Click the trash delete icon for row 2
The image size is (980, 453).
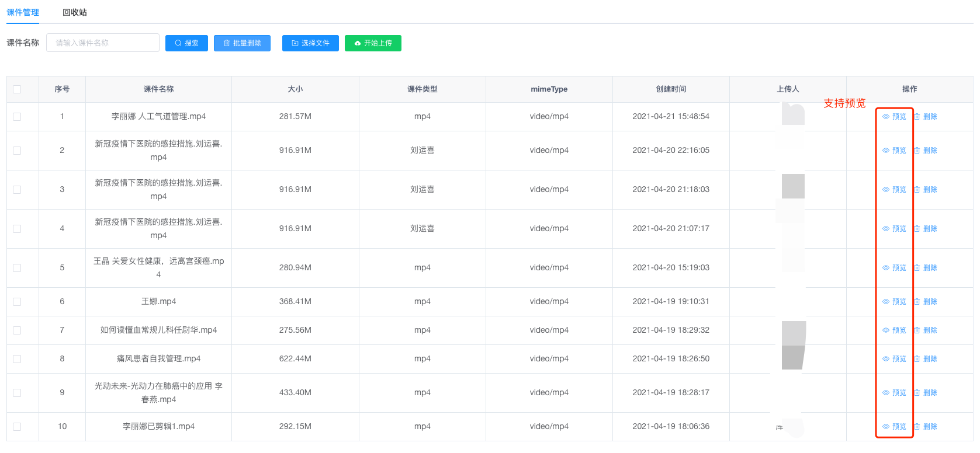tap(917, 151)
